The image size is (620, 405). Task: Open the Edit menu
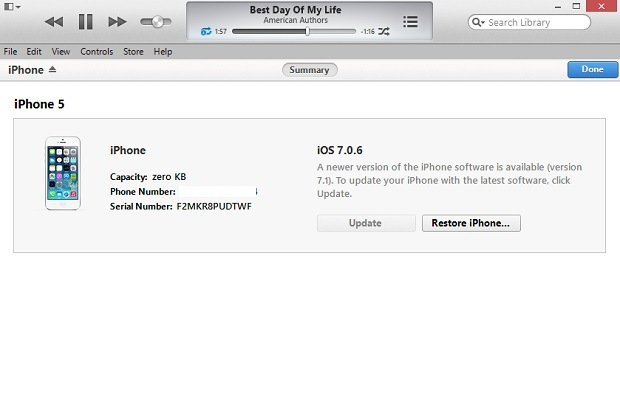(34, 52)
